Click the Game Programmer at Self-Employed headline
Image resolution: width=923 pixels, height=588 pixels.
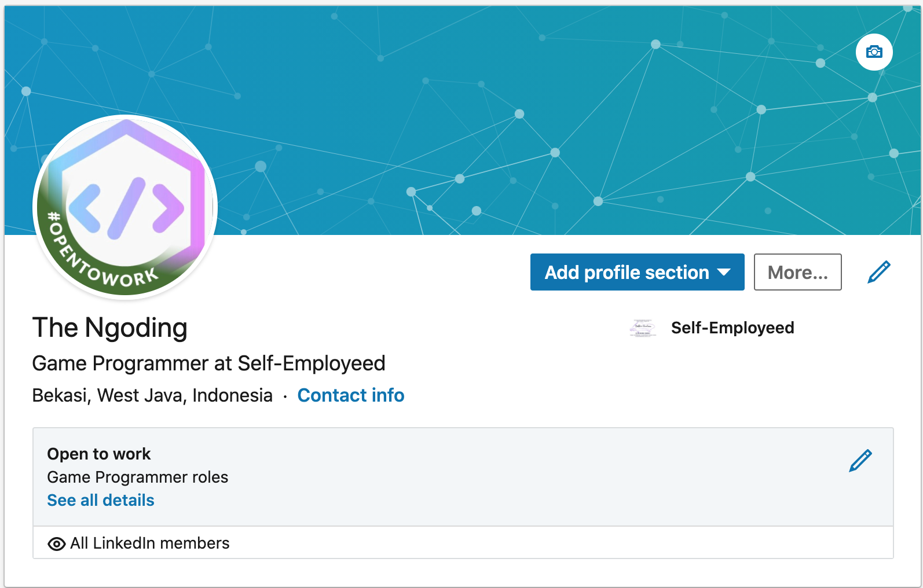(208, 363)
